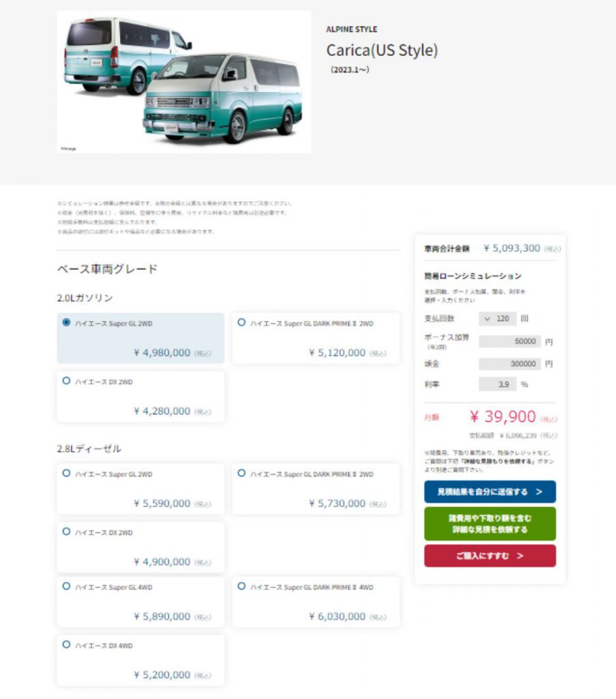The height and width of the screenshot is (699, 616).
Task: Click the ¥5,093,300 vehicle total amount
Action: (512, 248)
